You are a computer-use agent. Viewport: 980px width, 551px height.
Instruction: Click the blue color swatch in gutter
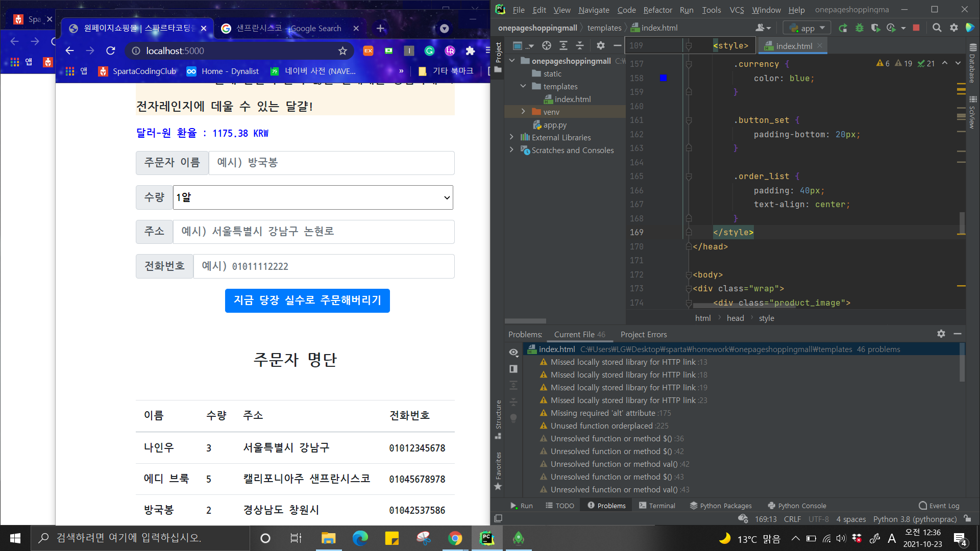(663, 78)
